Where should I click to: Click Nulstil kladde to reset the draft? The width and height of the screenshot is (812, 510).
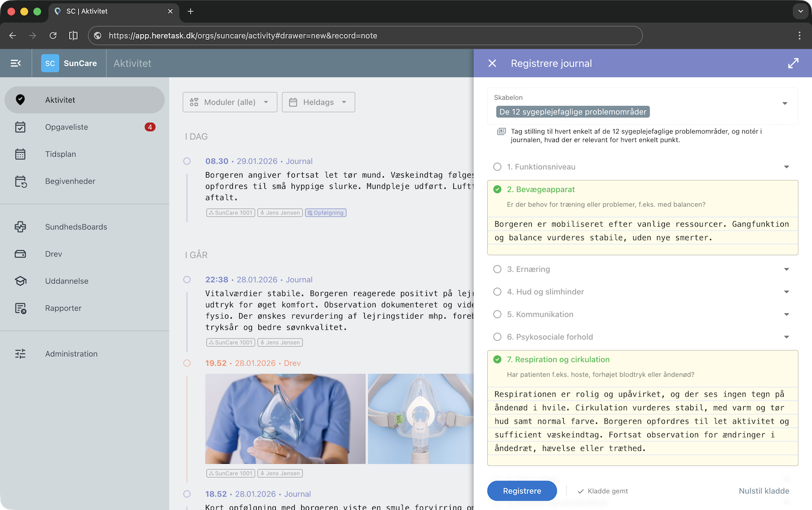click(x=764, y=491)
